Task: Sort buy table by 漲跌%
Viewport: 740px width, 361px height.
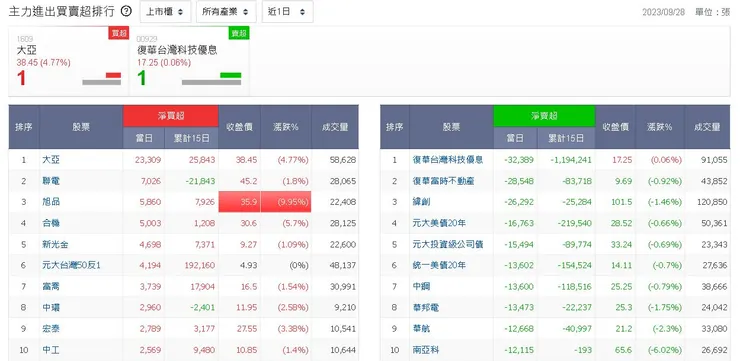Action: click(x=286, y=127)
